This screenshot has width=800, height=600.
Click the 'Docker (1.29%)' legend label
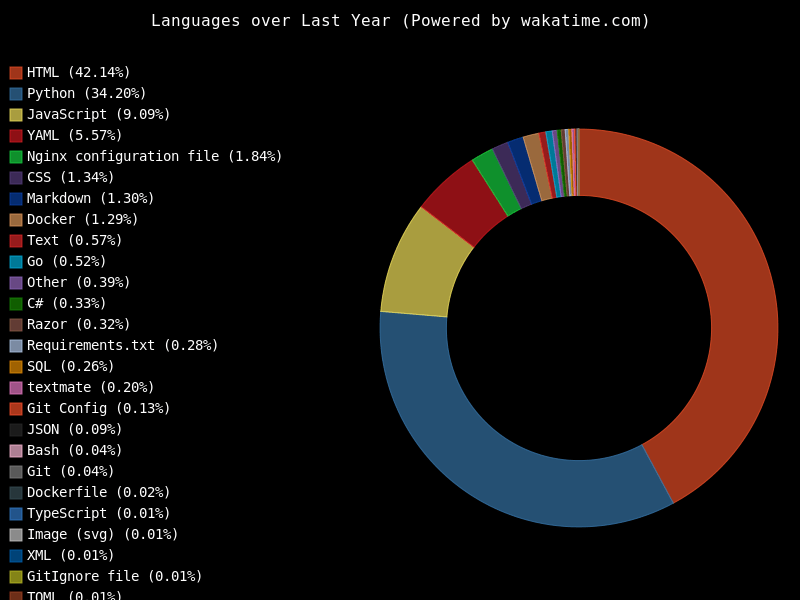(x=82, y=220)
